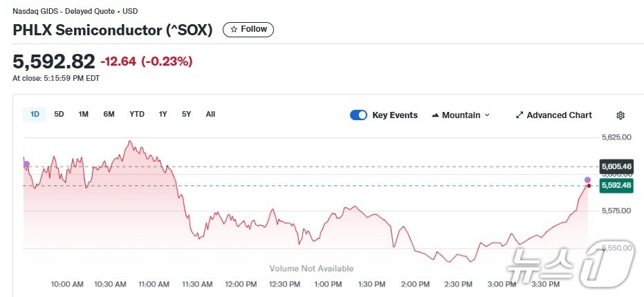Click the 5,605.46 previous close price label
This screenshot has width=644, height=297.
(616, 166)
